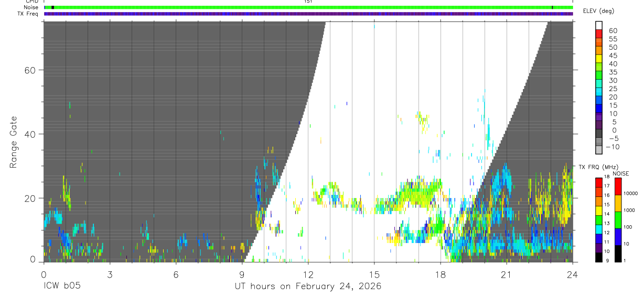Click the '40' tick on Range Gate axis
This screenshot has width=644, height=297.
tap(30, 134)
